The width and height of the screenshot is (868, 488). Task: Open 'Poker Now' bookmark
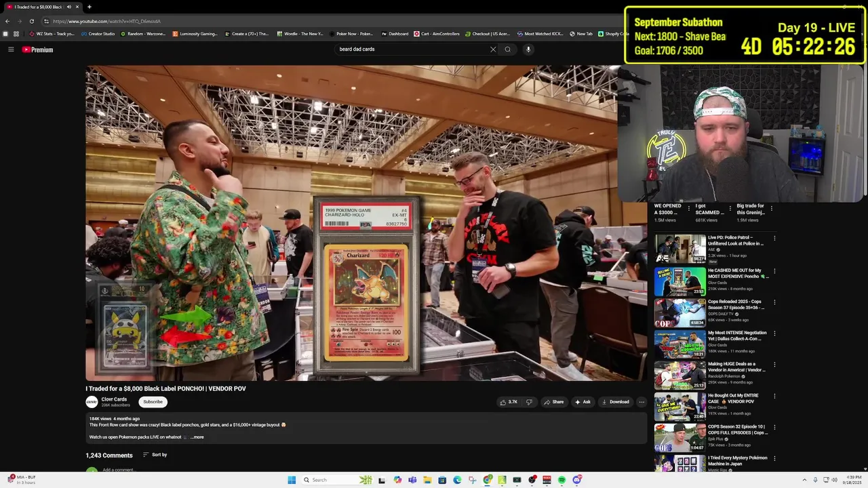coord(351,34)
